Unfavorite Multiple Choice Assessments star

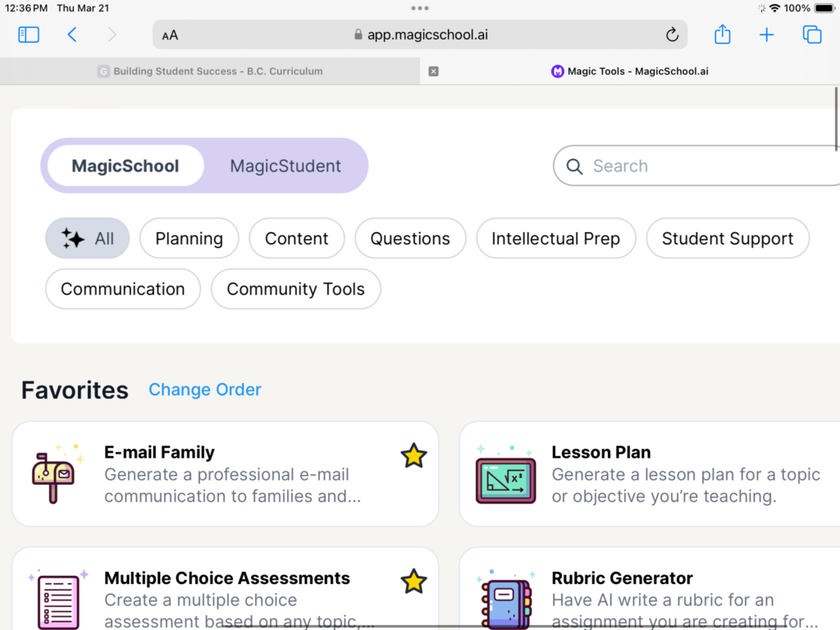point(413,582)
